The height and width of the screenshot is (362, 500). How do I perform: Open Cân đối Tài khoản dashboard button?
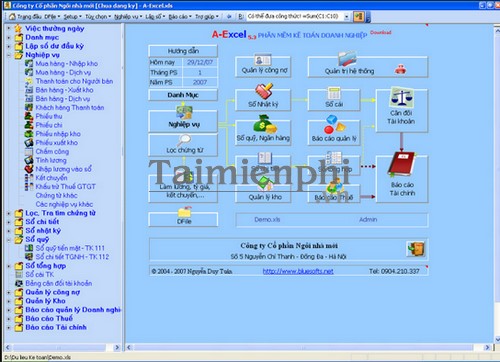[x=401, y=111]
